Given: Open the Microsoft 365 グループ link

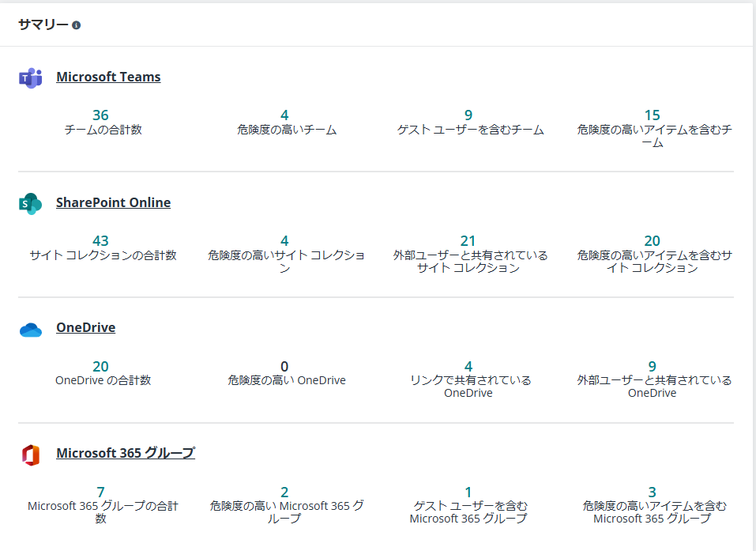Looking at the screenshot, I should click(126, 453).
